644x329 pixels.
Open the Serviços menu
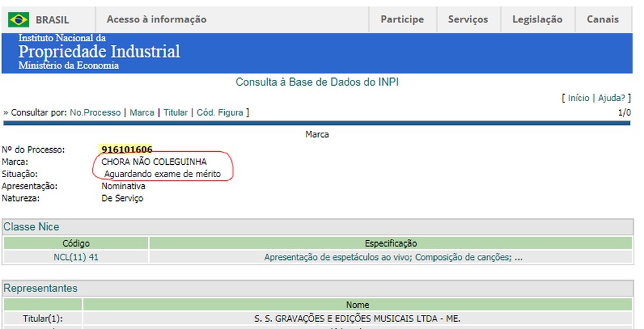coord(468,19)
